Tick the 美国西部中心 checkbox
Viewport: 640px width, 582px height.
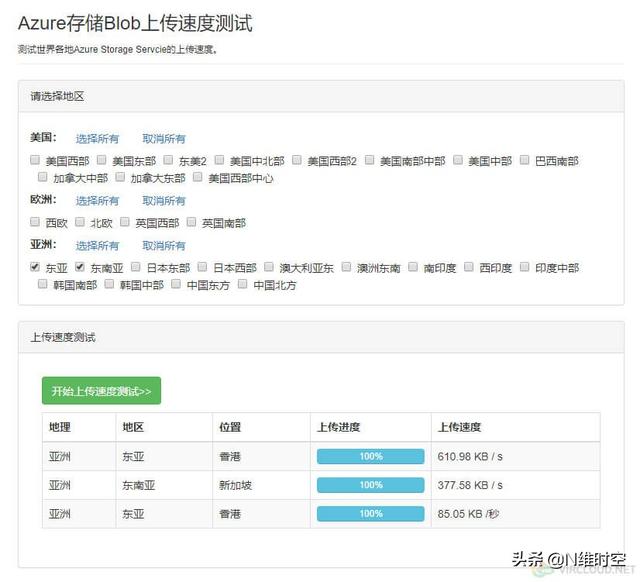point(198,177)
